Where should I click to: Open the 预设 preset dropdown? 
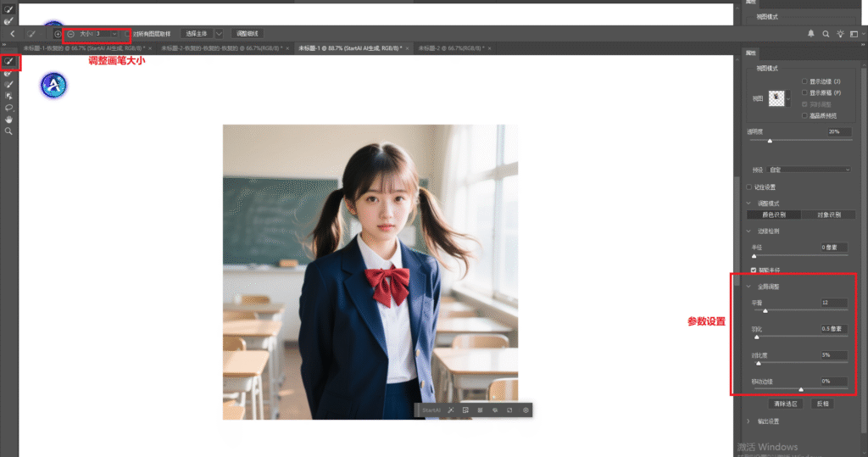pos(810,170)
